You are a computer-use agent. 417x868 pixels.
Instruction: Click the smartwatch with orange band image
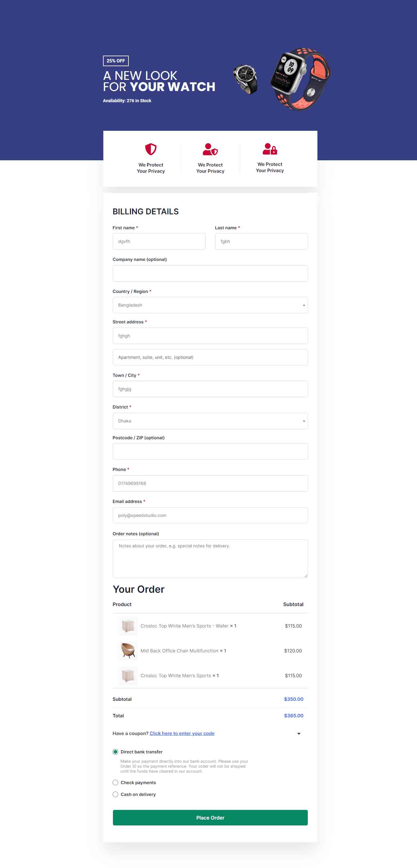[x=300, y=79]
